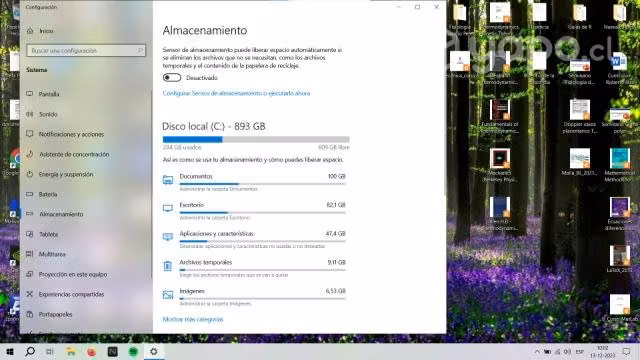Select the Word document desktop icon
This screenshot has width=640, height=360.
[620, 68]
